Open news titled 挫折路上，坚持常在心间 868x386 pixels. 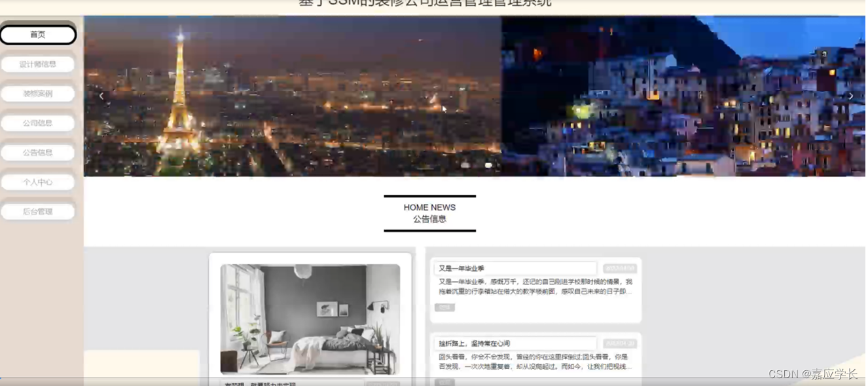coord(515,343)
